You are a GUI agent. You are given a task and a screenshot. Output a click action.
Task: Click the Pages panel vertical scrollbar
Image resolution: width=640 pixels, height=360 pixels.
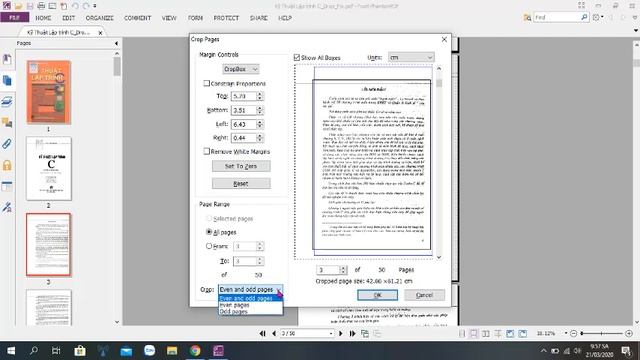tap(117, 187)
